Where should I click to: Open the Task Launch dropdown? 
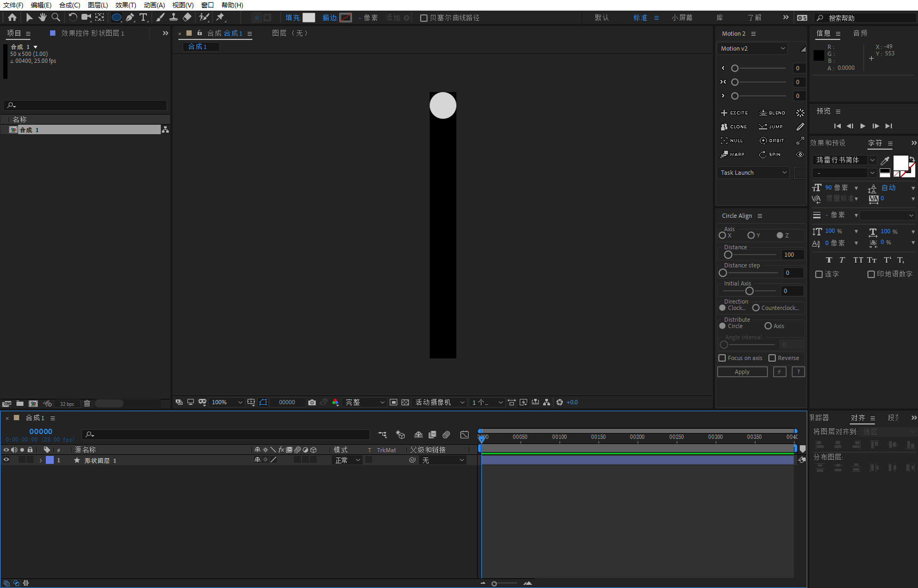point(753,173)
